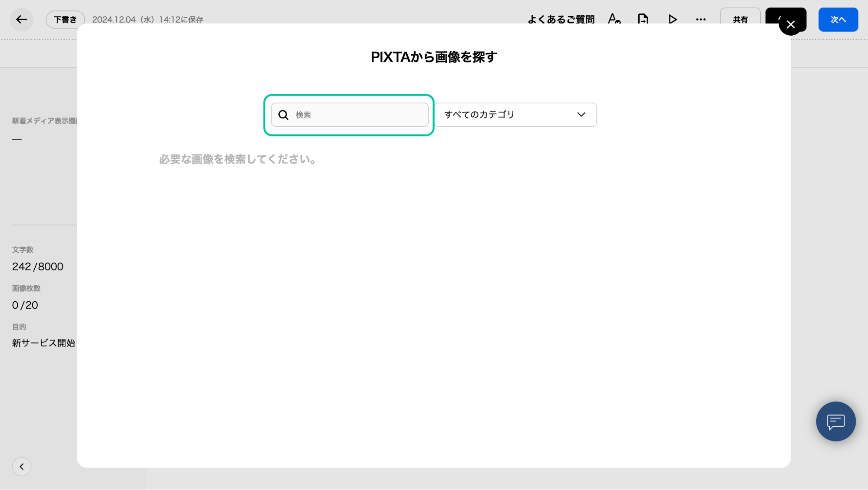Image resolution: width=868 pixels, height=490 pixels.
Task: Open the chat support bubble
Action: [835, 421]
